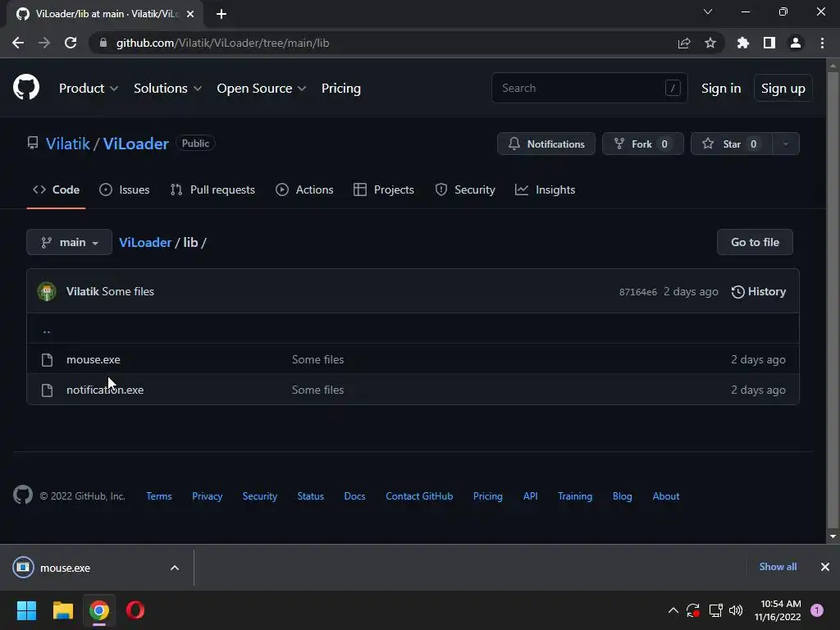Click Go to file button

point(755,242)
